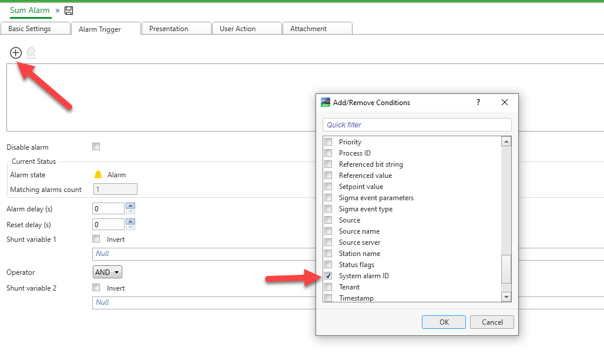Increase the Alarm delay value

130,206
